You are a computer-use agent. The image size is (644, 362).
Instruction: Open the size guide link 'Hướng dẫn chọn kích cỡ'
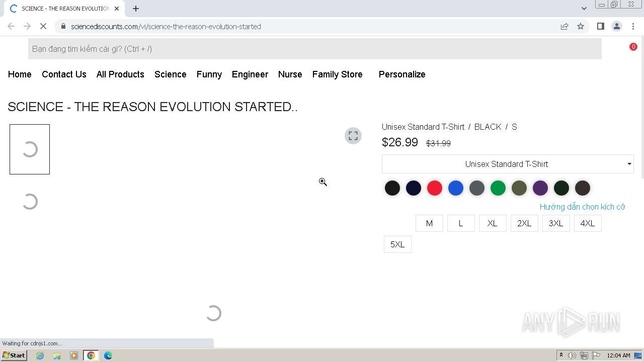(582, 207)
